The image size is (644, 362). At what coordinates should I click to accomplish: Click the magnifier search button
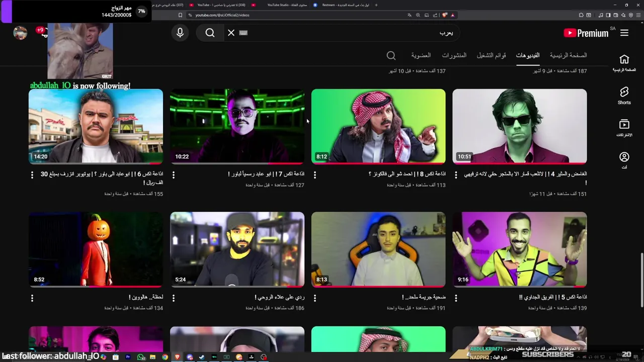[210, 33]
